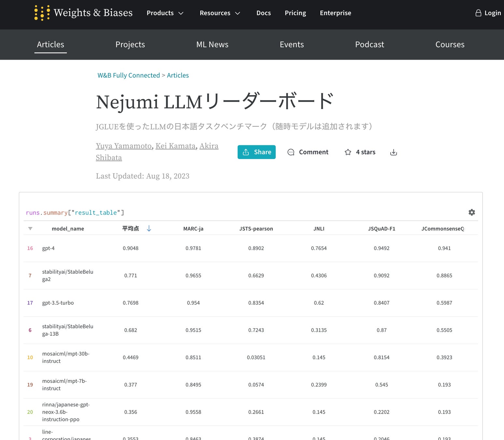Click the Nejumi LLM article title

pyautogui.click(x=215, y=102)
